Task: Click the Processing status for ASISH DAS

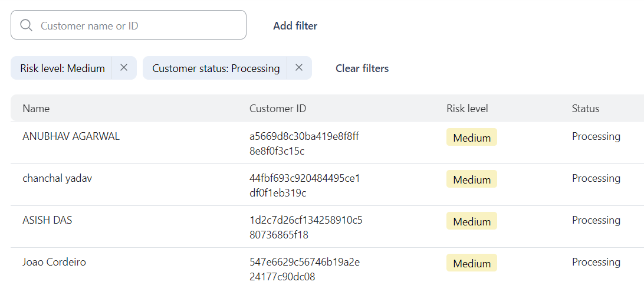Action: 596,220
